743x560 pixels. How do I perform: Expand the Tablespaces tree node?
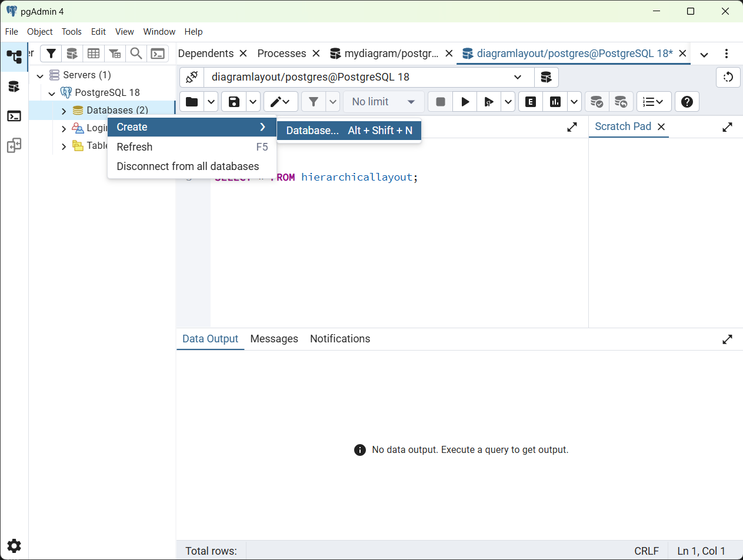[x=64, y=146]
